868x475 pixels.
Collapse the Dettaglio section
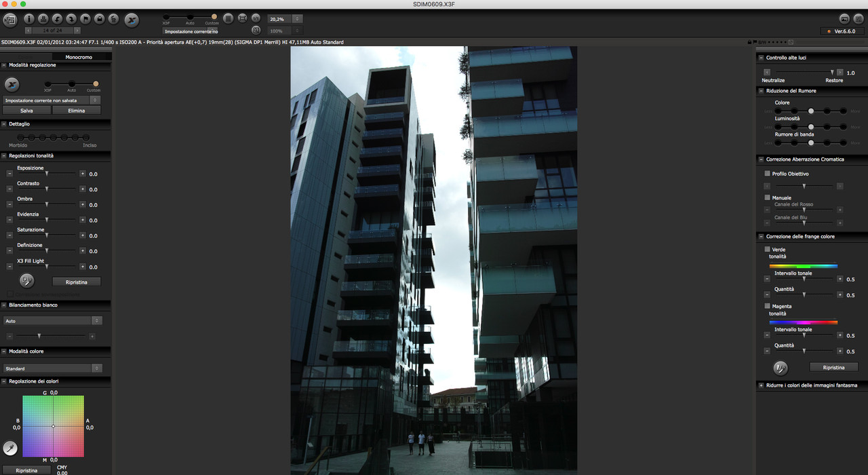tap(5, 124)
